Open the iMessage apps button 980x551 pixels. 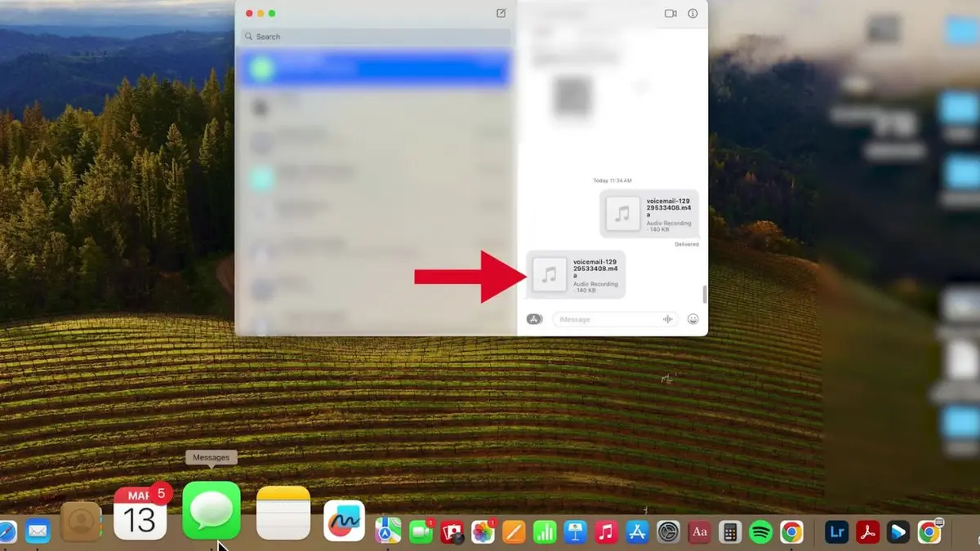pos(535,319)
